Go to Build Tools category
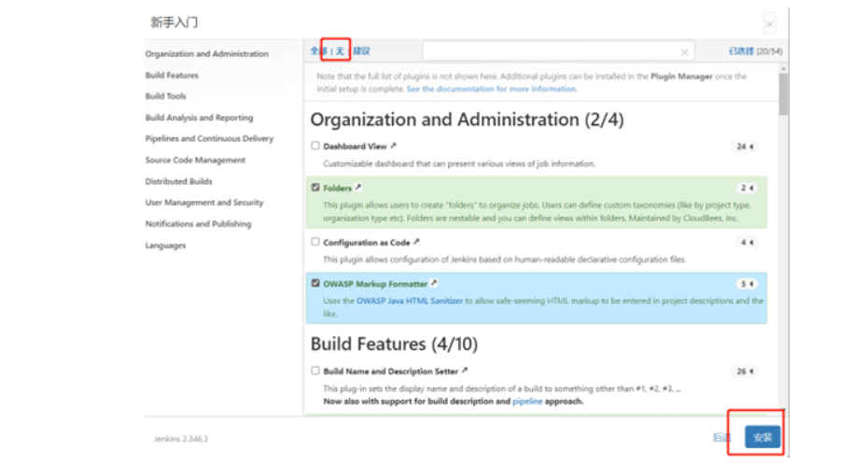The width and height of the screenshot is (868, 464). 165,96
